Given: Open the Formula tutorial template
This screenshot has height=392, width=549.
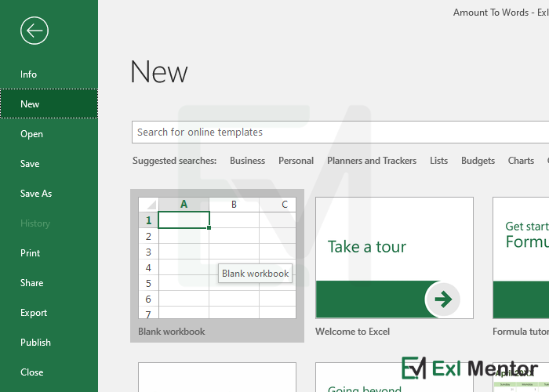Looking at the screenshot, I should [x=521, y=258].
